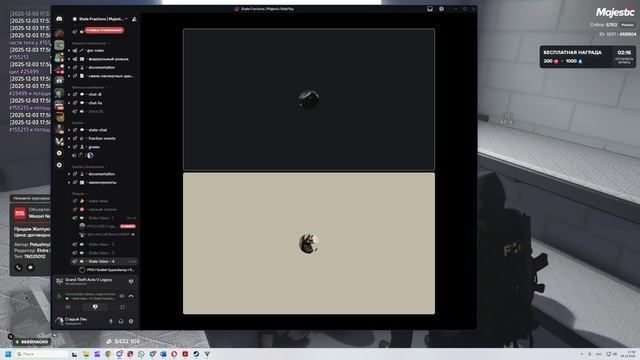This screenshot has height=360, width=640.
Task: Open Steam from the taskbar
Action: (196, 354)
